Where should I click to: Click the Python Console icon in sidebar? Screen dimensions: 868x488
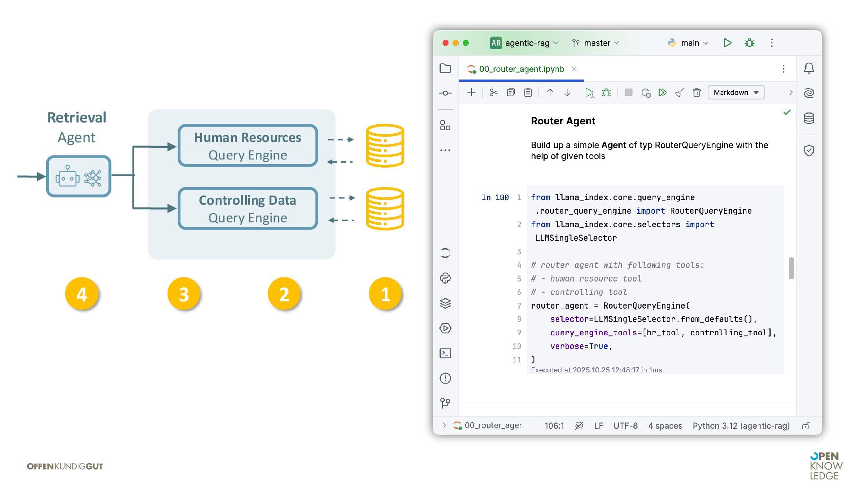445,278
